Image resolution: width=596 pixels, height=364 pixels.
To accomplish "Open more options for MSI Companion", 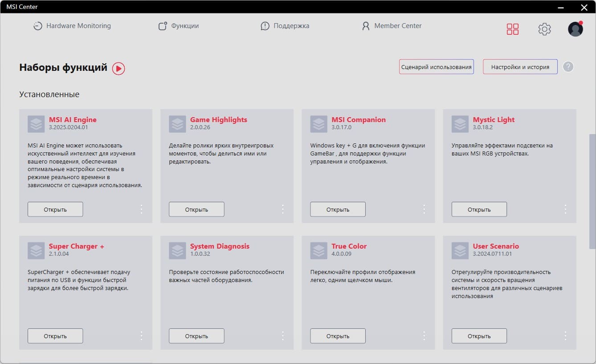I will (x=424, y=209).
